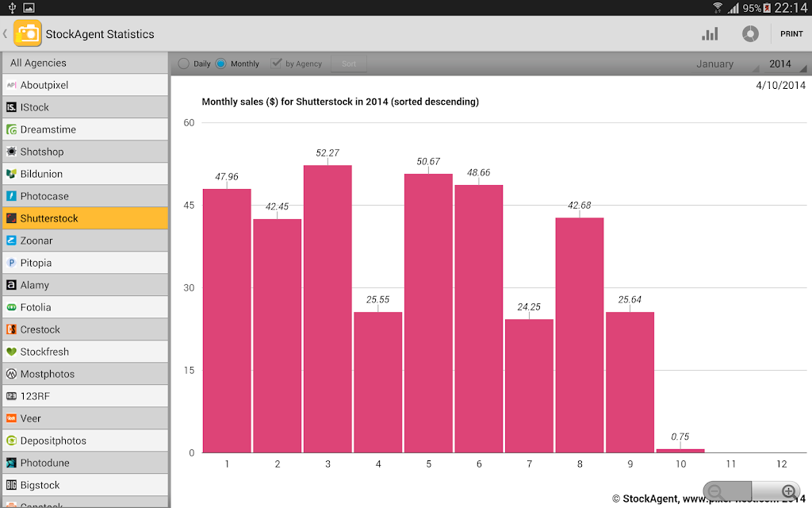This screenshot has width=812, height=508.
Task: Choose Fotolia in the agency list
Action: pos(85,307)
